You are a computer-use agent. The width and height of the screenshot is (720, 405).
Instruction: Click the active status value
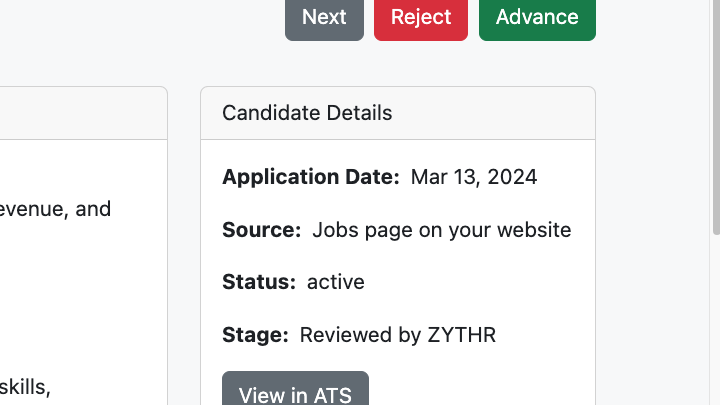tap(336, 282)
